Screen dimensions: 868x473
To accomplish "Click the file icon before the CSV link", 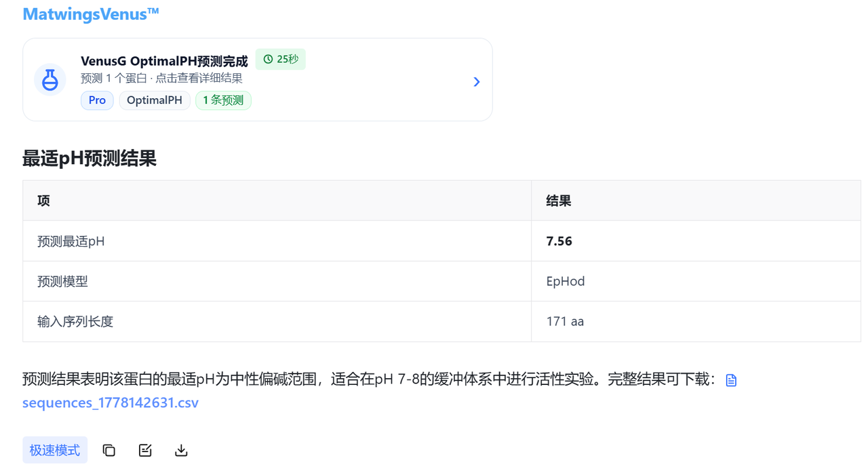I will 731,380.
